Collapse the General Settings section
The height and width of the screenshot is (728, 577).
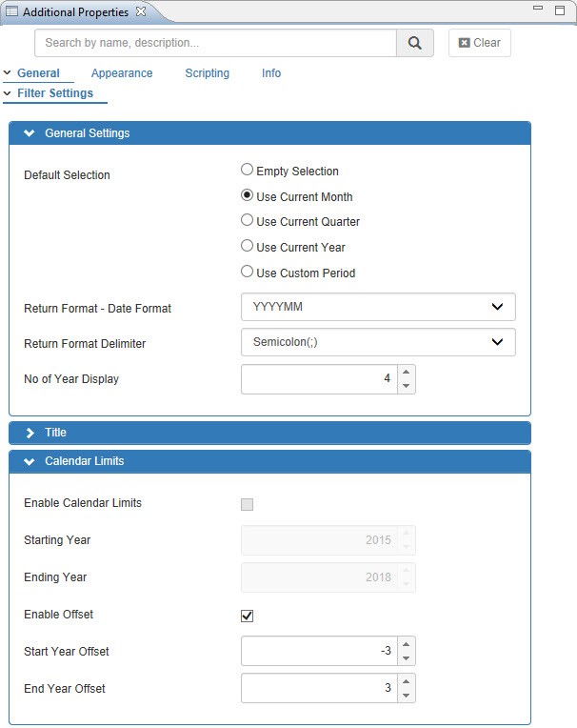click(x=30, y=133)
